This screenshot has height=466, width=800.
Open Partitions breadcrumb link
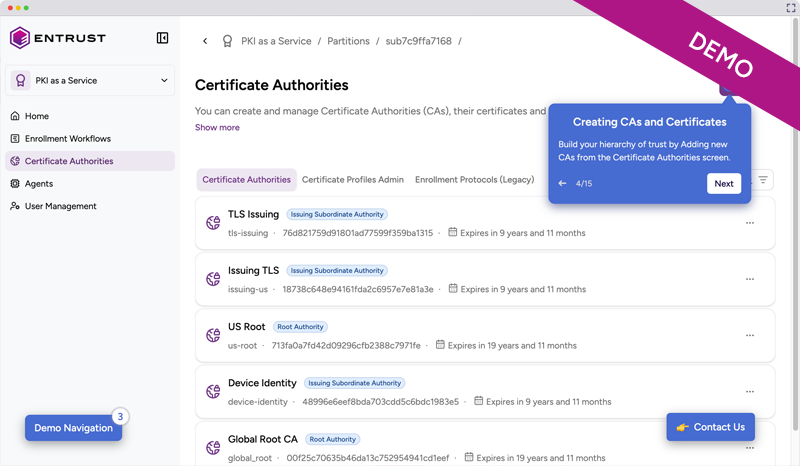348,41
